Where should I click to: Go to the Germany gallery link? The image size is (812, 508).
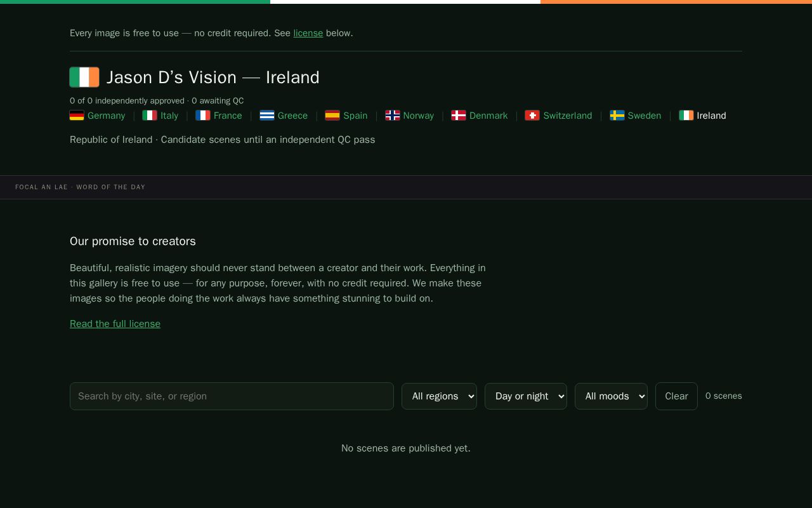(107, 116)
